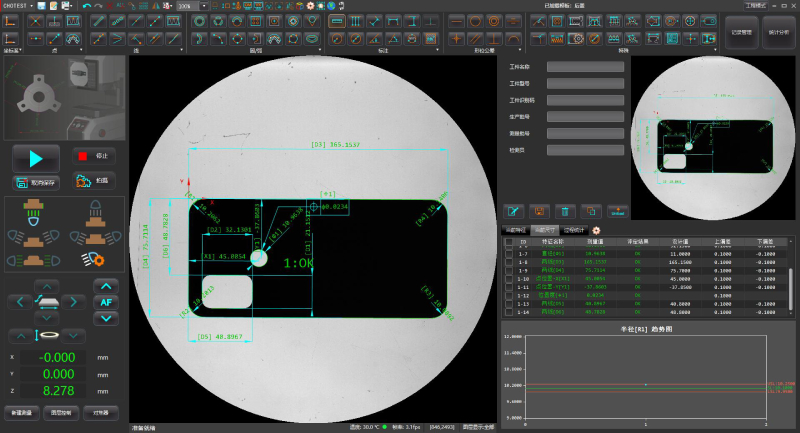This screenshot has width=800, height=433.
Task: Click the 工件名称 input field
Action: click(585, 67)
